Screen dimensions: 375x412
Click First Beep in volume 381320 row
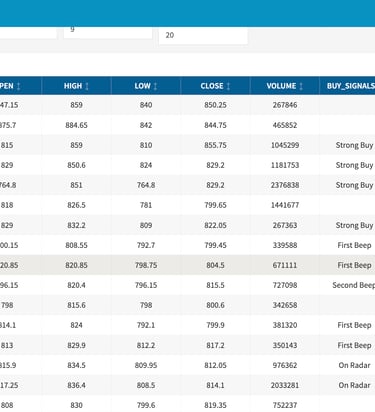click(x=354, y=325)
